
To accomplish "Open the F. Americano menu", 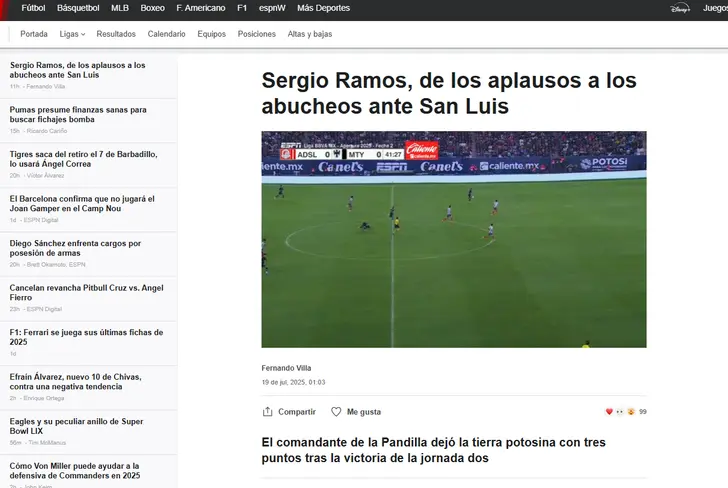I will (201, 8).
